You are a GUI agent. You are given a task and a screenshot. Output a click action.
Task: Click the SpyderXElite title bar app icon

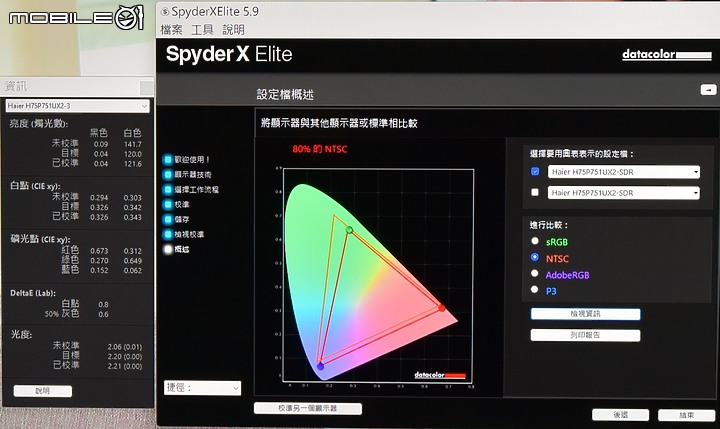click(164, 11)
